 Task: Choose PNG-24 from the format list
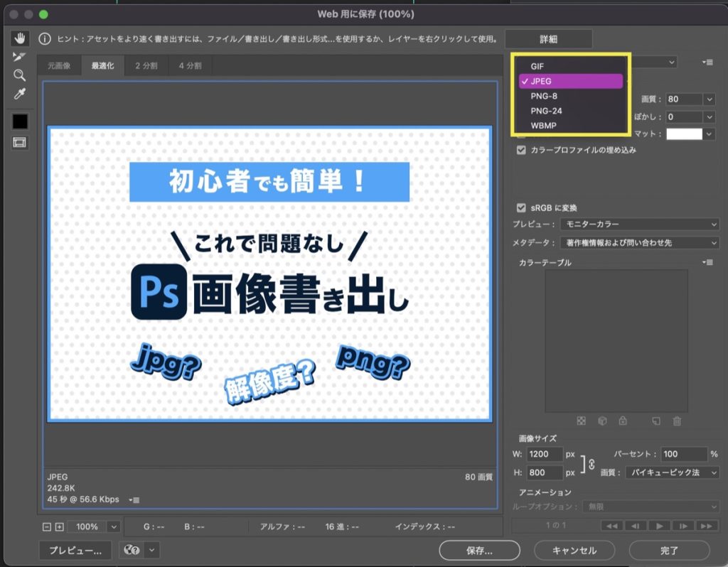point(571,111)
